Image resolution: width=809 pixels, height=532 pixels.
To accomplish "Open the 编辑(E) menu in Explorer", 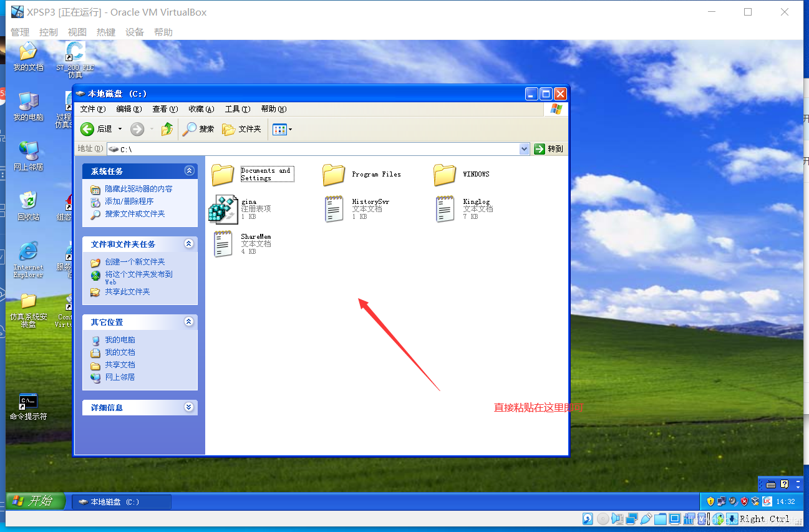I will pos(129,109).
